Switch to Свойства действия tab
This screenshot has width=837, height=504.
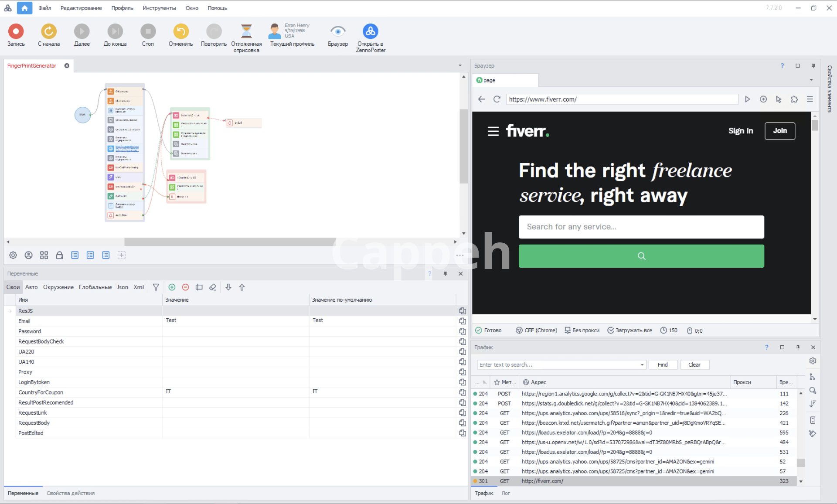(x=71, y=493)
